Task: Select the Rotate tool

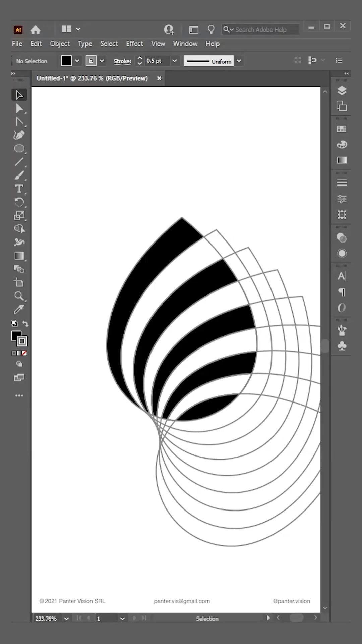Action: click(x=19, y=202)
